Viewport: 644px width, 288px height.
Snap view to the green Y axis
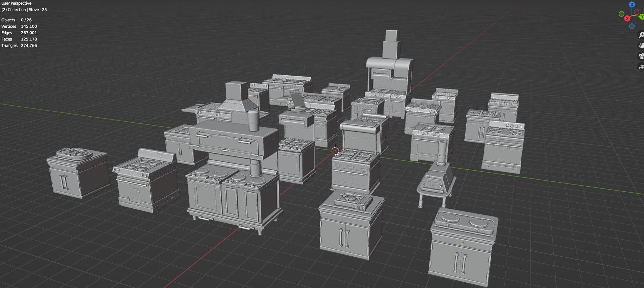(x=642, y=16)
